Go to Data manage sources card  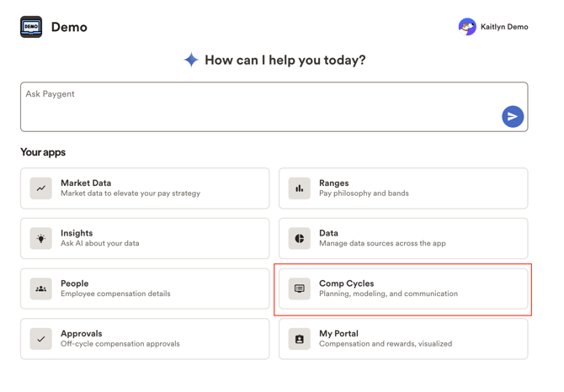coord(403,238)
